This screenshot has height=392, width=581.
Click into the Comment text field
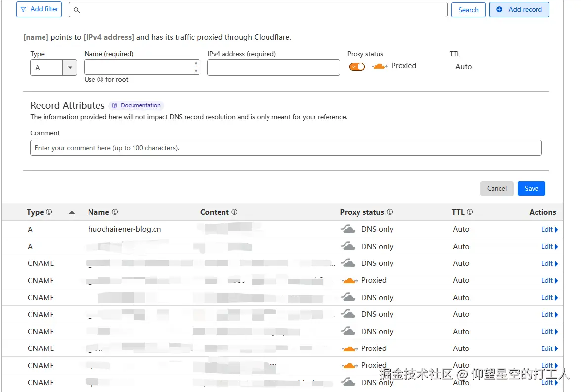point(286,148)
